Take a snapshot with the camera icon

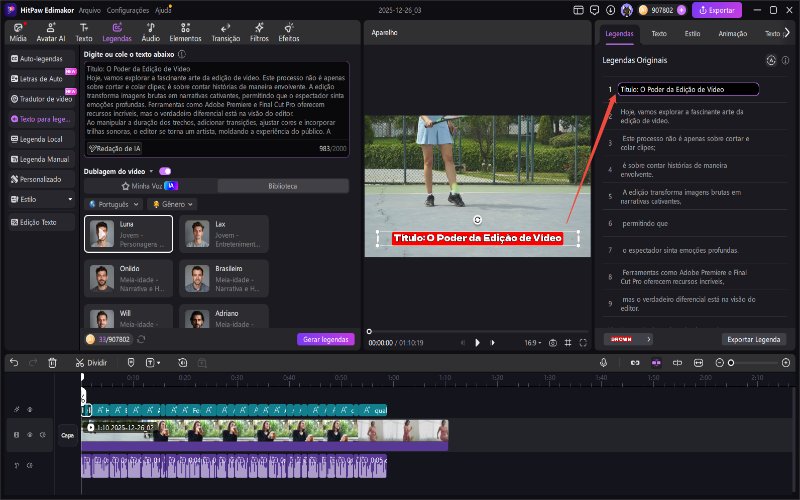pyautogui.click(x=553, y=343)
